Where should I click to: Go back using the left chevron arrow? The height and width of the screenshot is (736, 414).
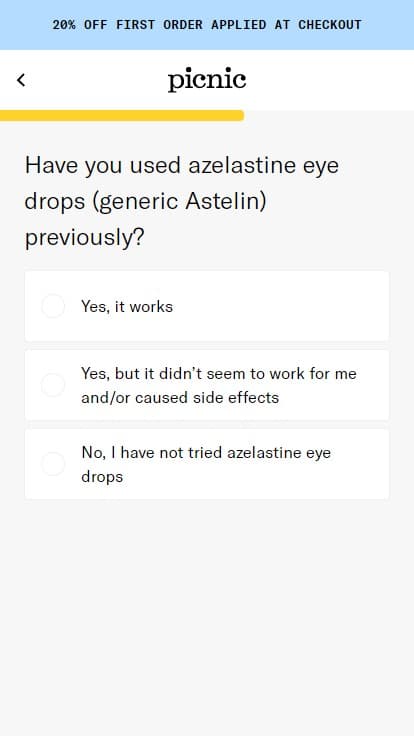(21, 80)
